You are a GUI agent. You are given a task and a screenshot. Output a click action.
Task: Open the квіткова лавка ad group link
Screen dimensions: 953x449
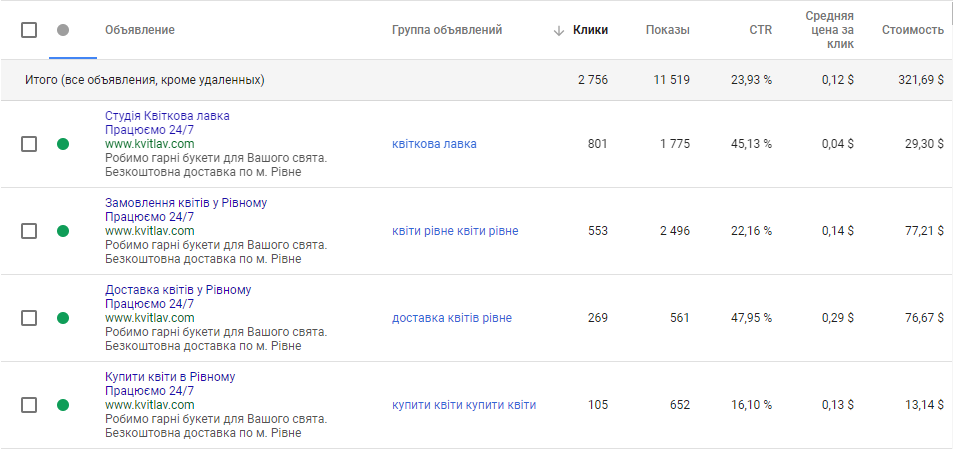(x=434, y=144)
